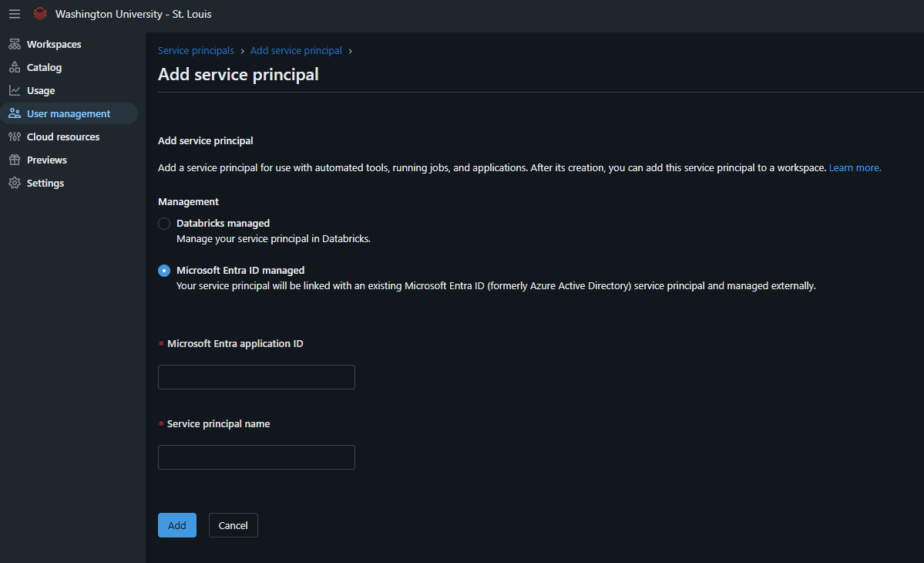
Task: Click the Settings gear icon
Action: click(15, 183)
